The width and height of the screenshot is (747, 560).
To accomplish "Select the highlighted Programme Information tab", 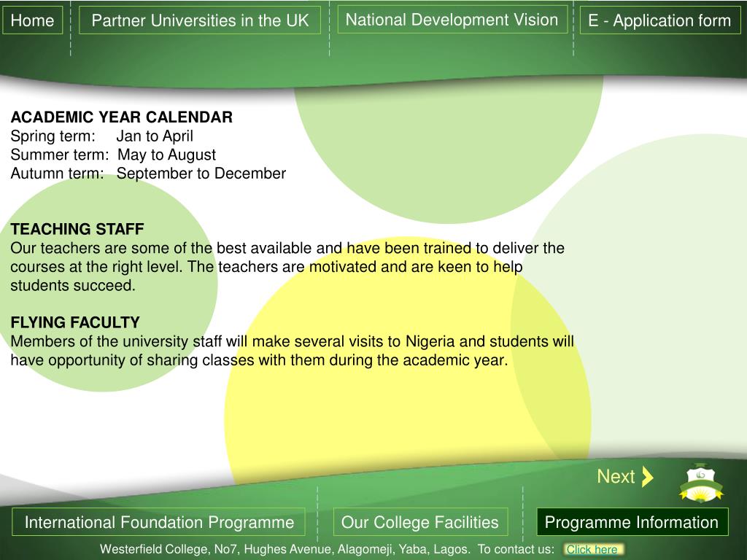I will (632, 522).
